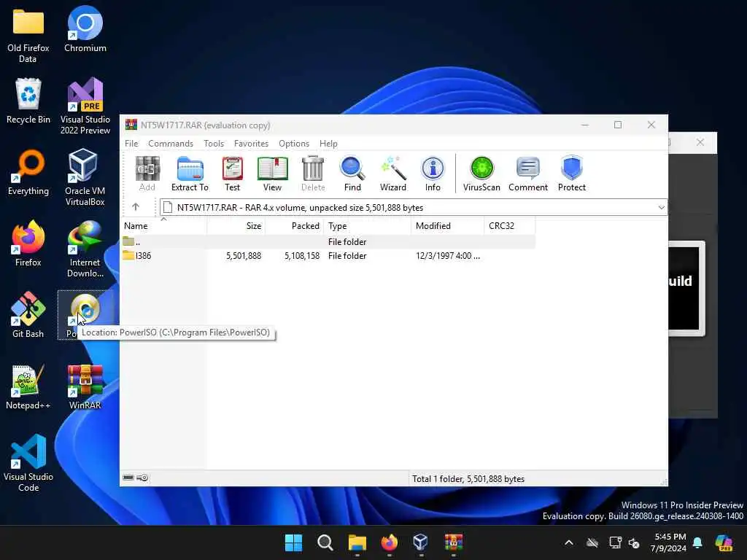Sort by the Name column header

163,226
